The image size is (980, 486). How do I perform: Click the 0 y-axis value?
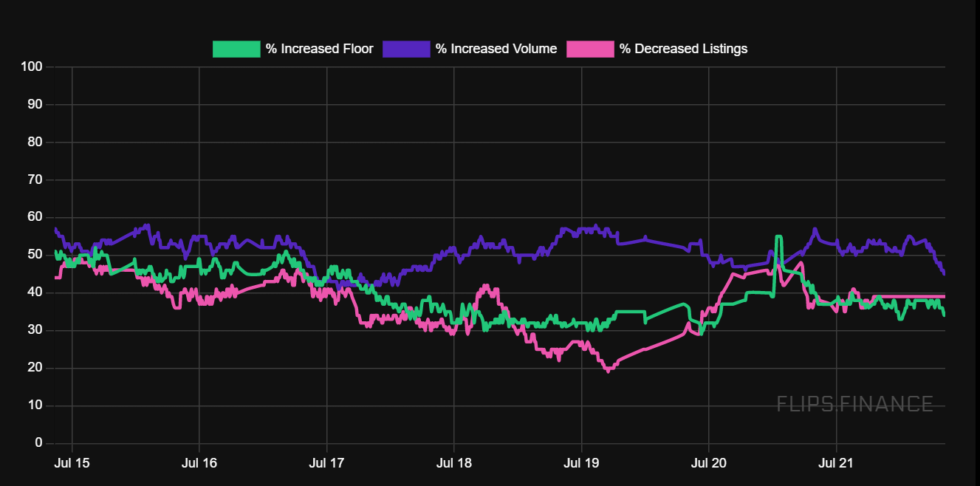38,443
